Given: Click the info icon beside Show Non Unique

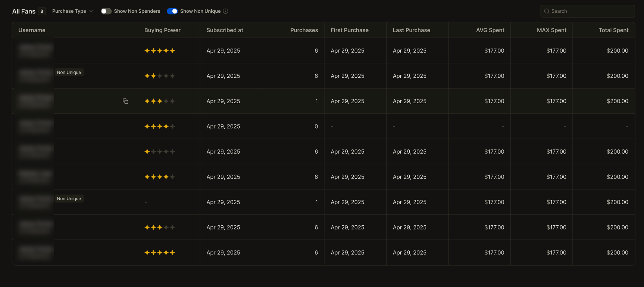Looking at the screenshot, I should coord(225,11).
